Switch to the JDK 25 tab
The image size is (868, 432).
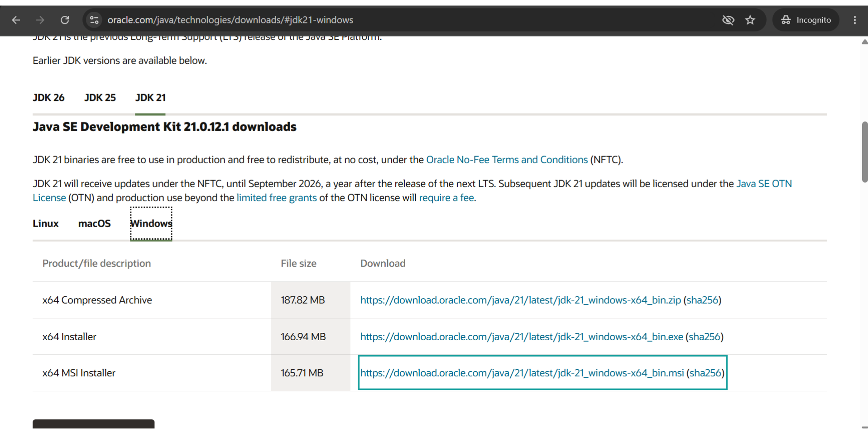click(x=100, y=98)
